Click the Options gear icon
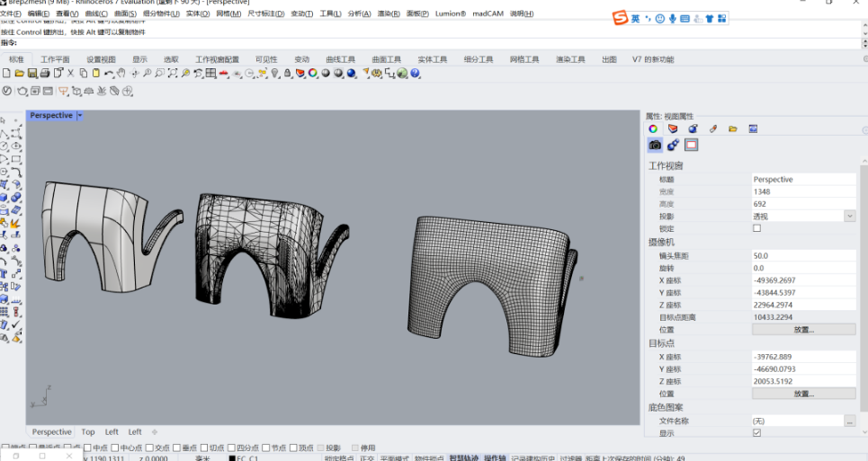 [x=376, y=73]
